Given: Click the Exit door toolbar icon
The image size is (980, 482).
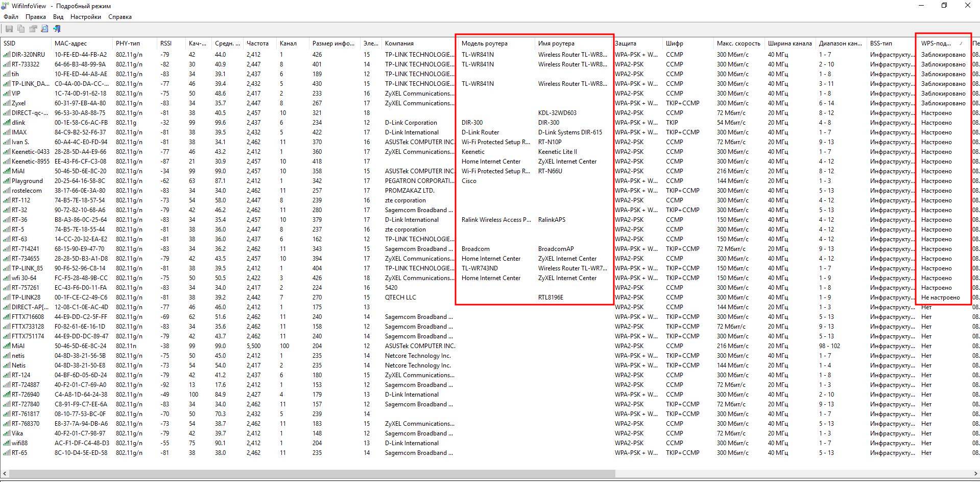Looking at the screenshot, I should (x=57, y=29).
